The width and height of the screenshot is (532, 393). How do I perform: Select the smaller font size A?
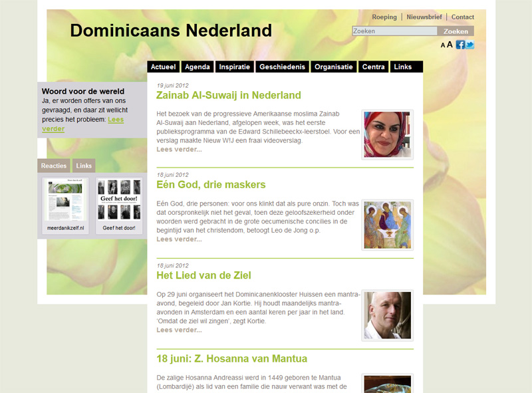(x=443, y=45)
